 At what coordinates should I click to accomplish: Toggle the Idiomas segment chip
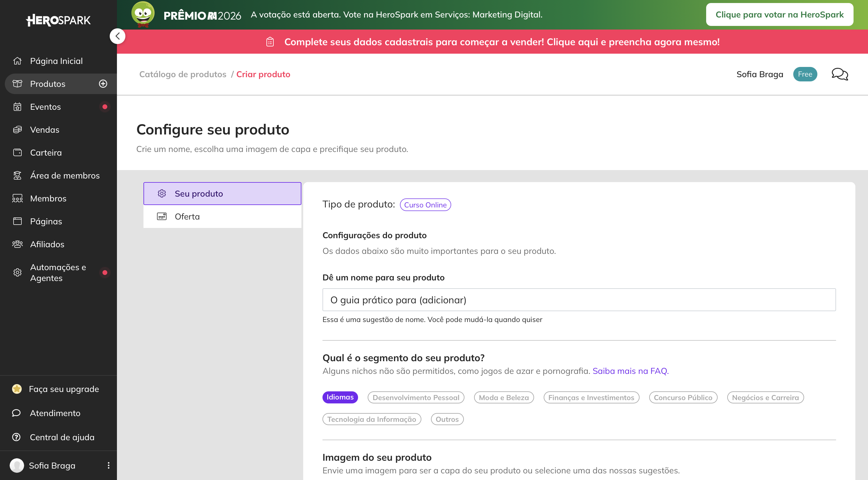340,397
